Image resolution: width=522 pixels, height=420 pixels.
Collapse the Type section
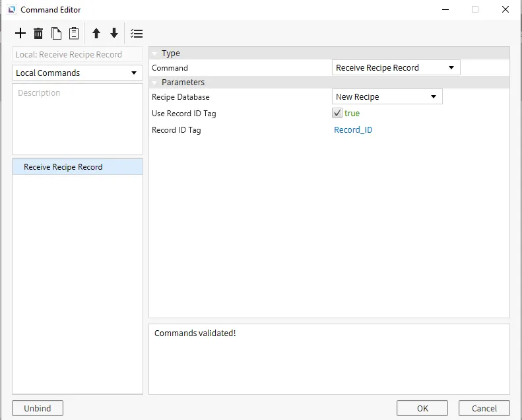[154, 53]
